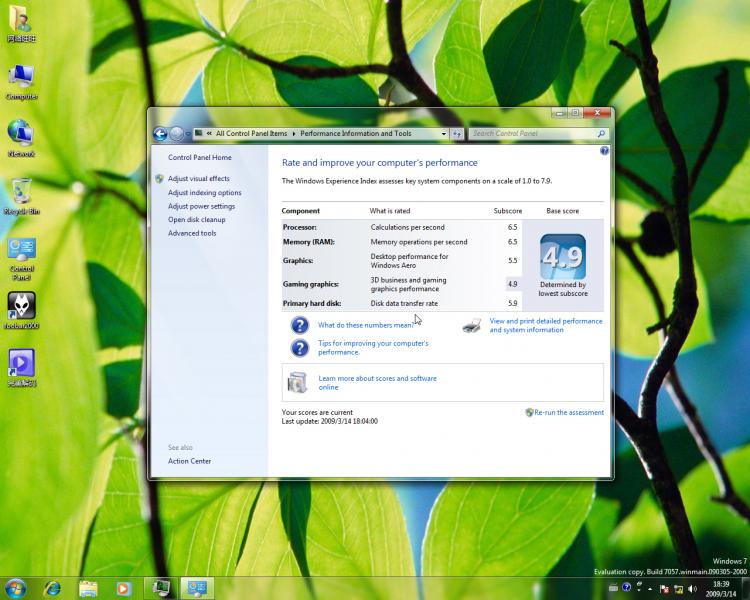Click the Action Center flag tray icon
The height and width of the screenshot is (600, 750).
tap(664, 589)
